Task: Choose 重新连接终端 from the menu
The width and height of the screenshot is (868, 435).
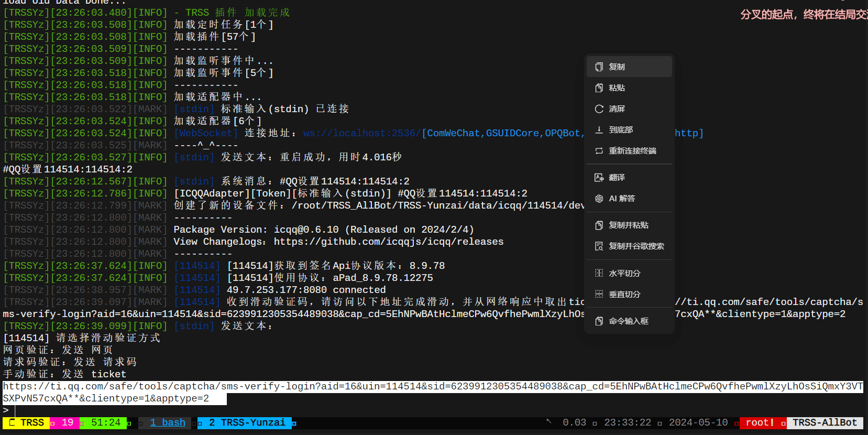Action: tap(632, 150)
